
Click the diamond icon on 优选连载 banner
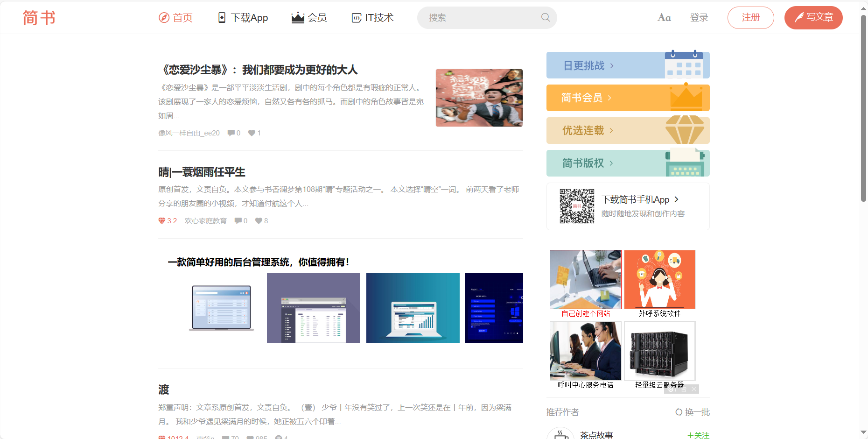tap(685, 130)
